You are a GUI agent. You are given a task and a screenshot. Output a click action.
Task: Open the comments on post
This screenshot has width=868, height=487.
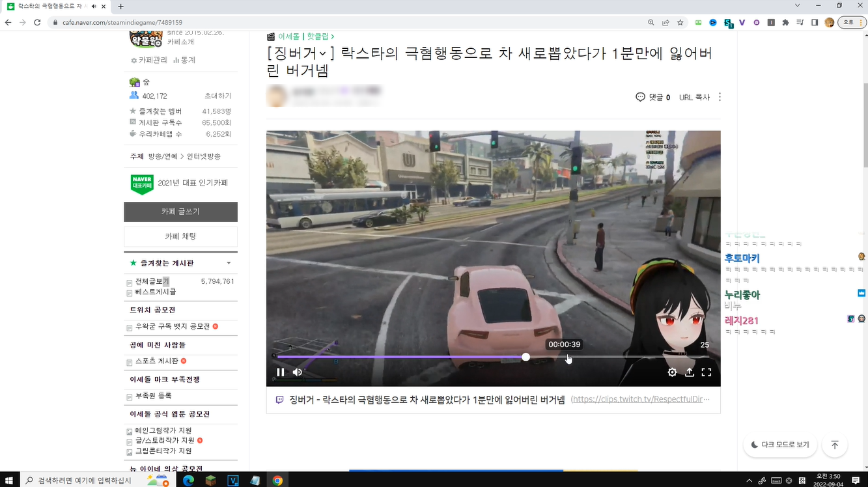(652, 97)
